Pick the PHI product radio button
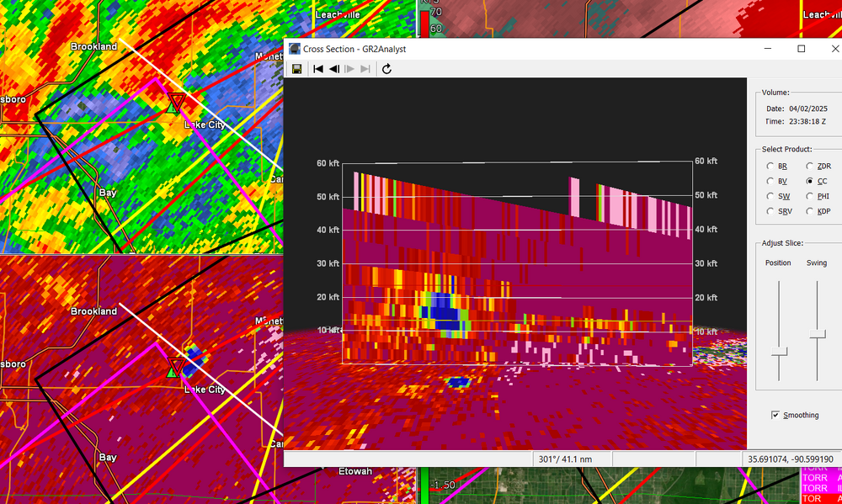This screenshot has width=842, height=504. pyautogui.click(x=810, y=196)
